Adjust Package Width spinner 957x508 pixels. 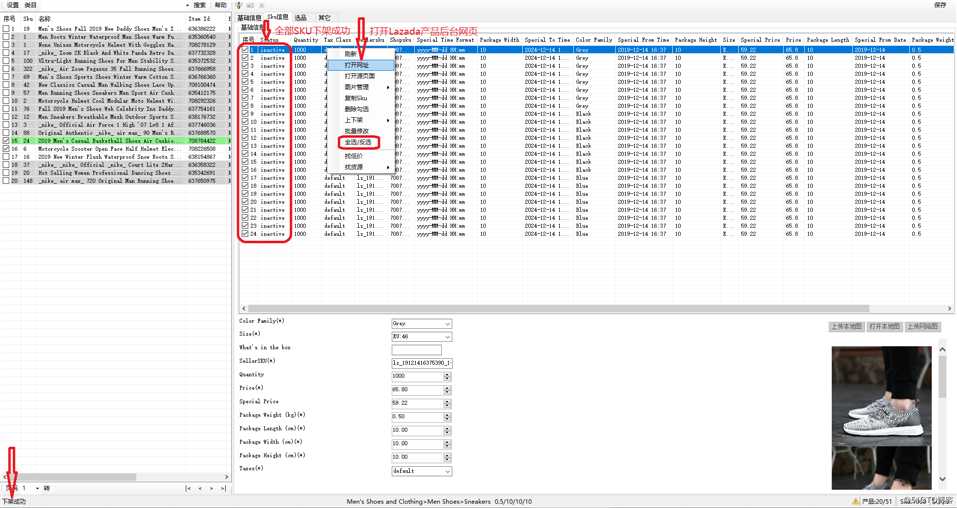tap(447, 443)
